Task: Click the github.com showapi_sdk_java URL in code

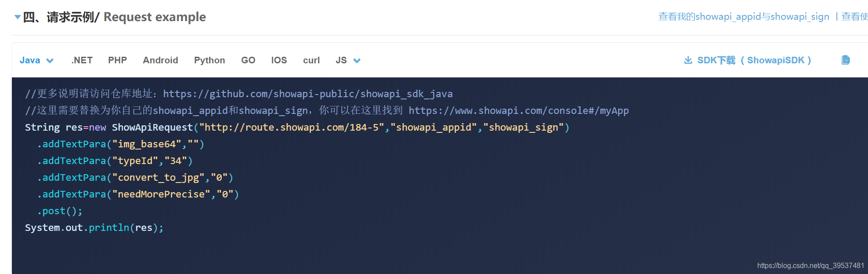Action: point(307,94)
